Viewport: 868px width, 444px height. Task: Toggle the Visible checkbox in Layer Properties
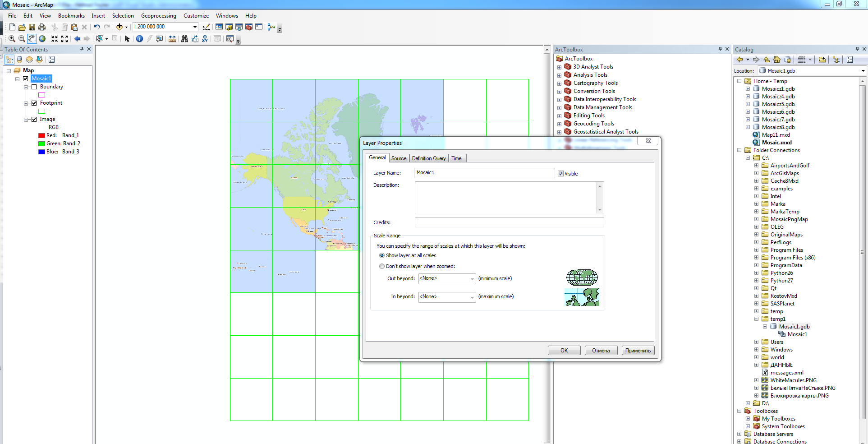click(560, 174)
